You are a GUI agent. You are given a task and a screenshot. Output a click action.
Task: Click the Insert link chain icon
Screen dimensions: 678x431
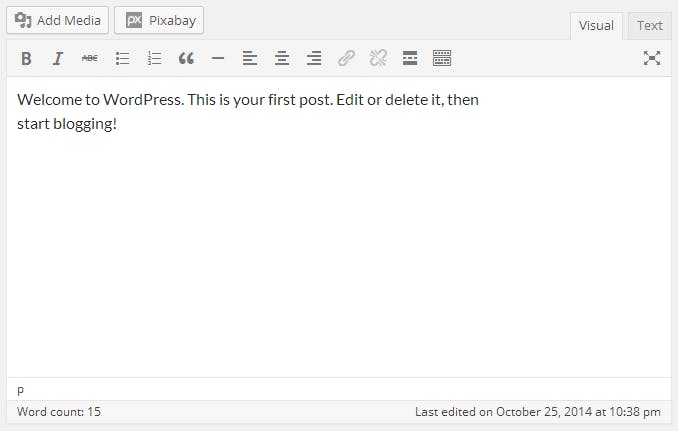pyautogui.click(x=346, y=58)
